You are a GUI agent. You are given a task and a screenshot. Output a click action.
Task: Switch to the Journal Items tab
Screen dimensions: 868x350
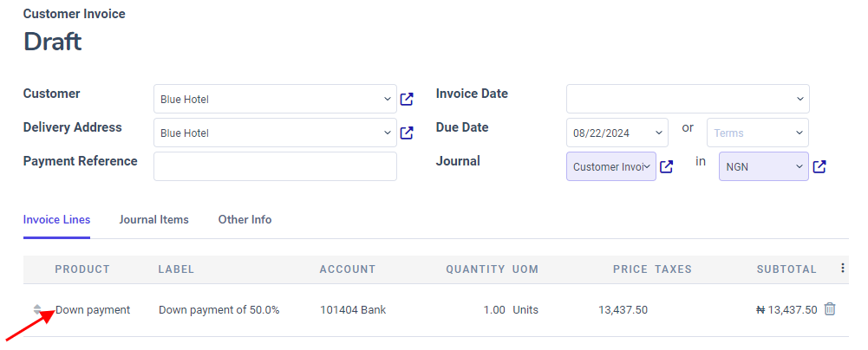tap(153, 219)
